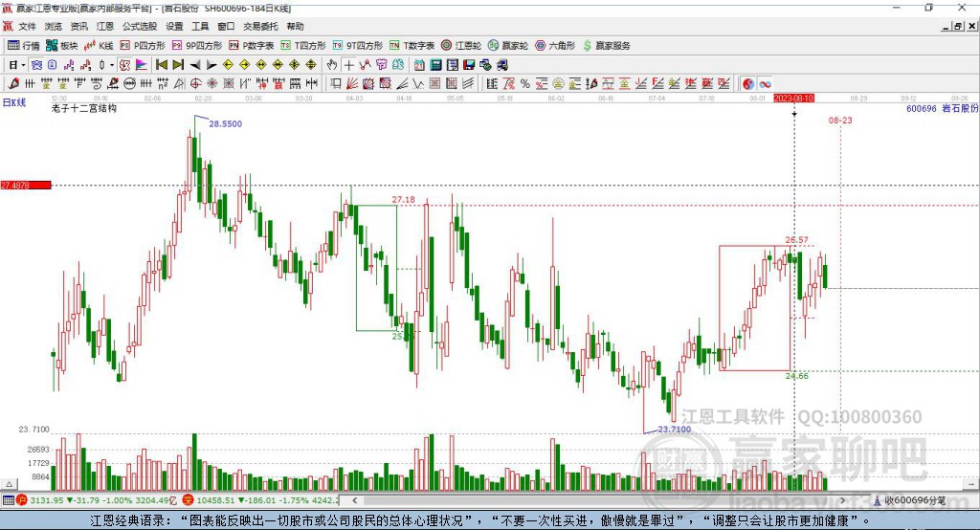Select the n² number tool
This screenshot has width=980, height=530.
coord(163,84)
